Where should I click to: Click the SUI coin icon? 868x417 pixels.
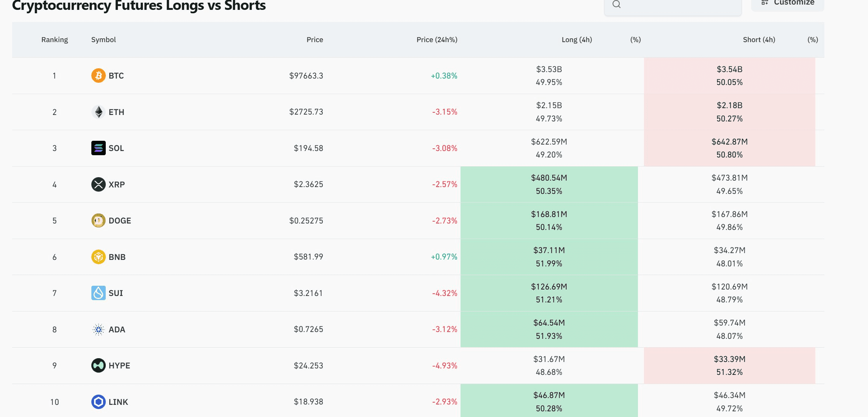[99, 293]
